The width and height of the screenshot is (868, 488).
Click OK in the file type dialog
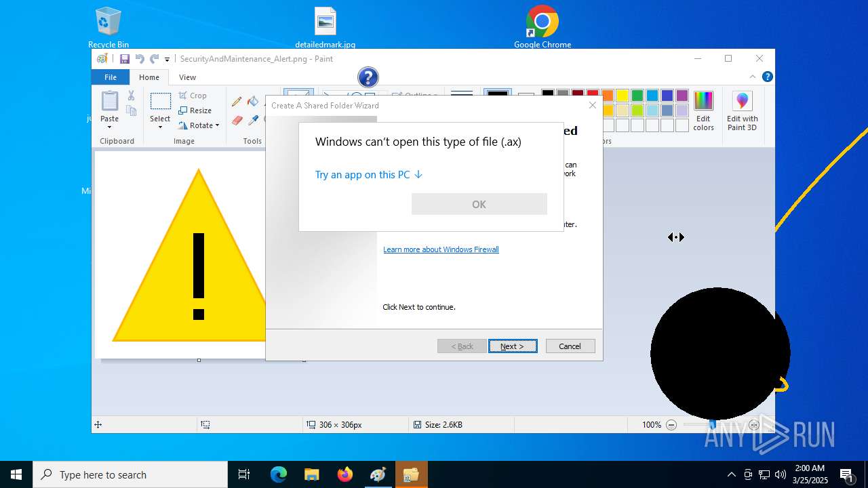pyautogui.click(x=479, y=204)
